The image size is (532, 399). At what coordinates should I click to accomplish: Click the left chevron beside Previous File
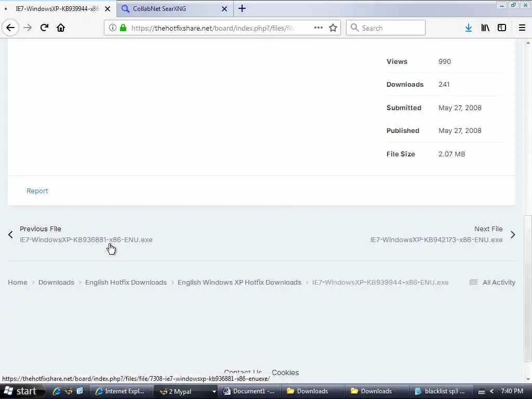(x=10, y=234)
